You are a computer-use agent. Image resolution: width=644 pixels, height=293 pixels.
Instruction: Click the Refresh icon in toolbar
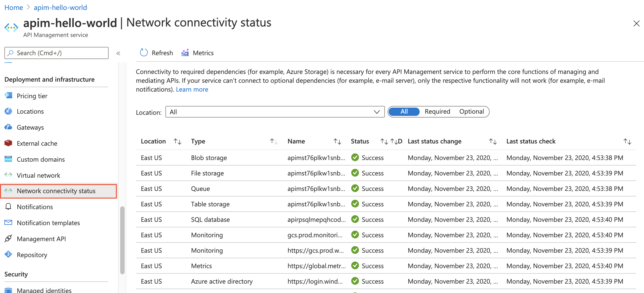coord(144,53)
